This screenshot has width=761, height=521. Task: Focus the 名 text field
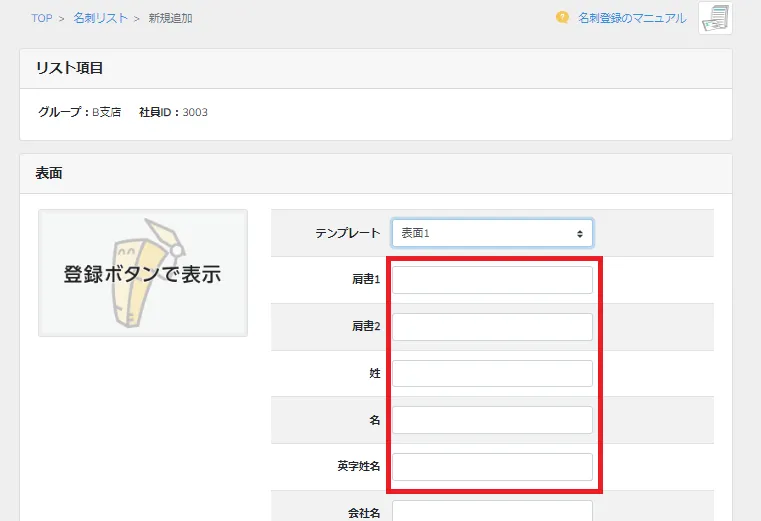click(x=492, y=420)
